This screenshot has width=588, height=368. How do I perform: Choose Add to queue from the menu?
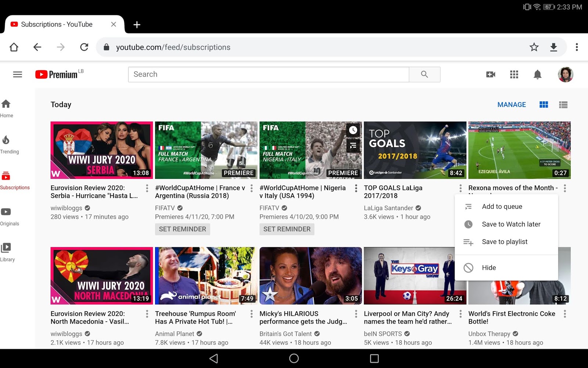tap(506, 207)
